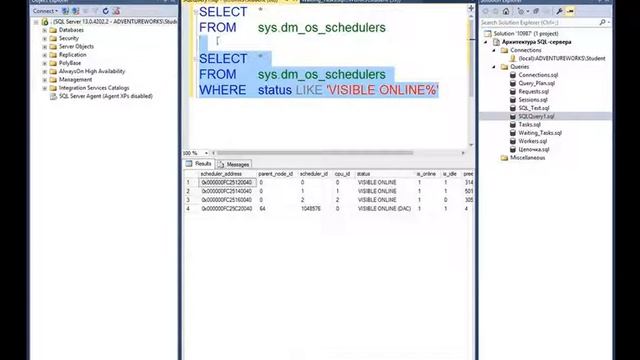Select cell 0x000000FC25120040 in results
Viewport: 640px width, 360px height.
tap(227, 182)
